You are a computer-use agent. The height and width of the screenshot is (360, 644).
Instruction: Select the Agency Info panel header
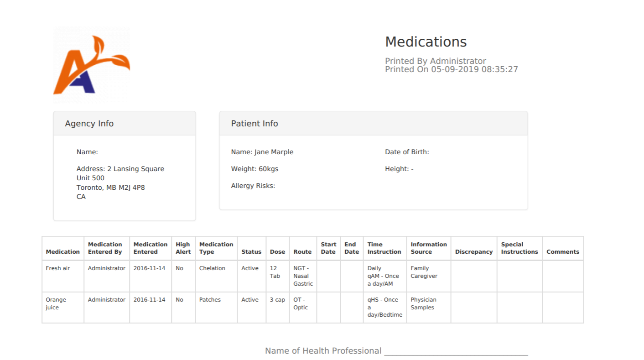point(89,124)
